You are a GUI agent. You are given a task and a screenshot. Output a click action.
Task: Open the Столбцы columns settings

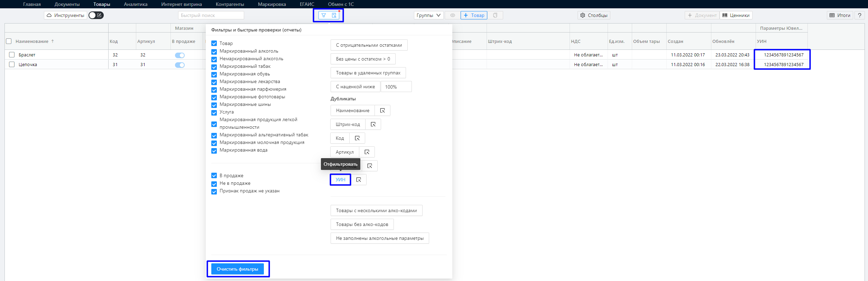pyautogui.click(x=594, y=15)
